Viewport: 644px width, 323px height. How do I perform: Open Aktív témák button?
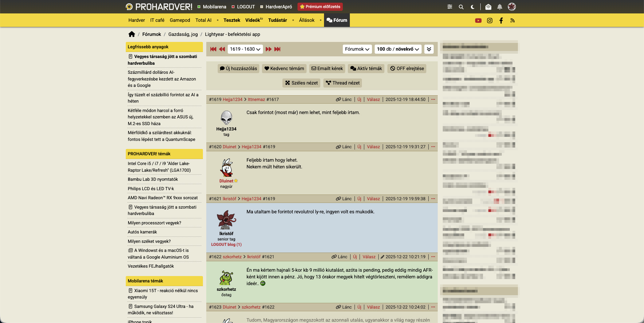click(366, 68)
